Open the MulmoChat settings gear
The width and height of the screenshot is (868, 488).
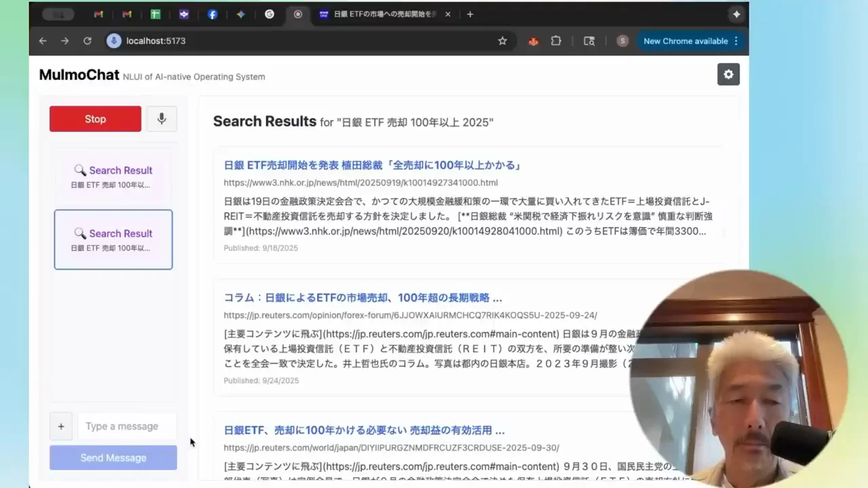click(x=728, y=75)
